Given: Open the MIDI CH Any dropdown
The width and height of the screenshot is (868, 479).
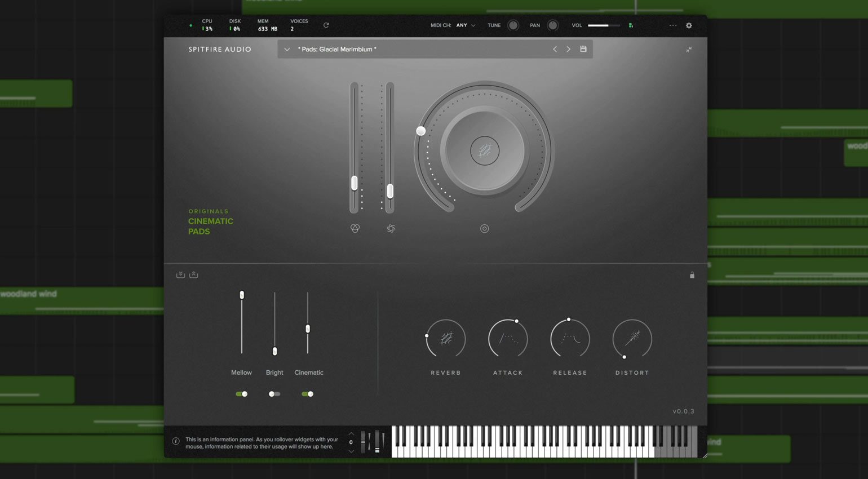Looking at the screenshot, I should coord(466,25).
